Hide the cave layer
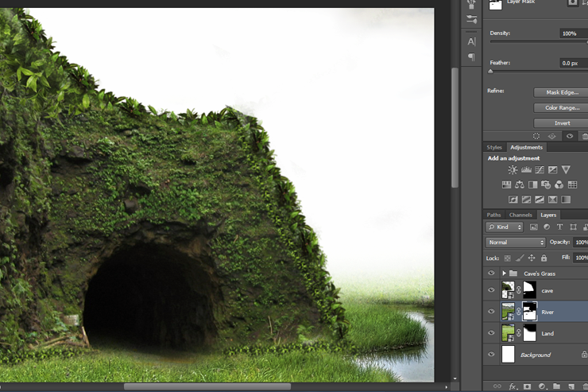The height and width of the screenshot is (392, 588). pyautogui.click(x=491, y=290)
